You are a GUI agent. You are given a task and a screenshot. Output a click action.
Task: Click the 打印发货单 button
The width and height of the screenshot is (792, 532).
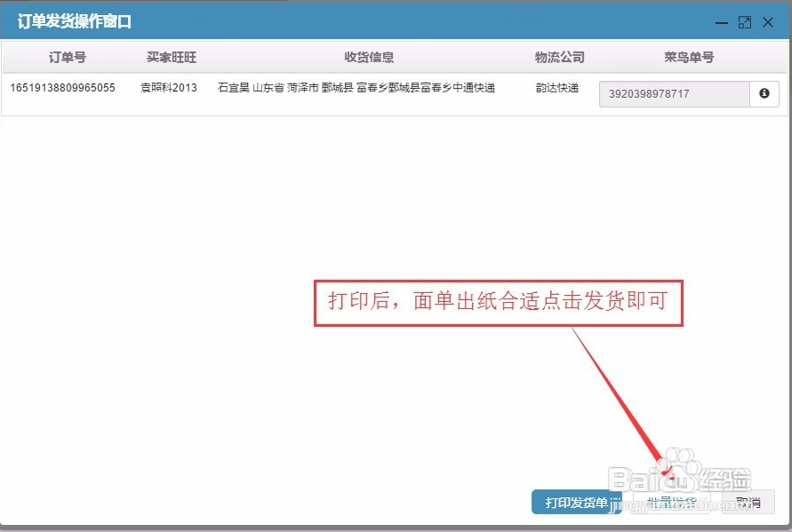click(576, 502)
